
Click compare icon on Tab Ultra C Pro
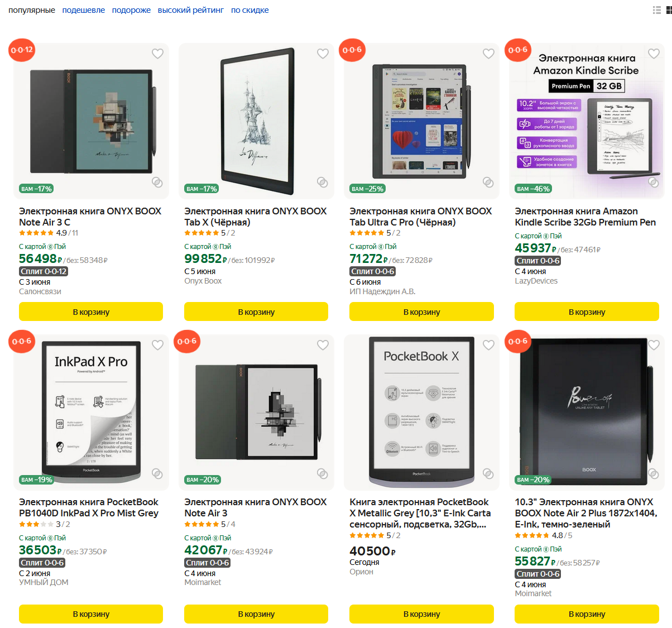coord(488,183)
